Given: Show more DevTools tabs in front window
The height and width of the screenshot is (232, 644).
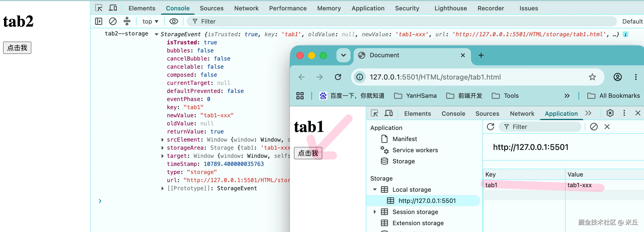Looking at the screenshot, I should click(x=588, y=113).
